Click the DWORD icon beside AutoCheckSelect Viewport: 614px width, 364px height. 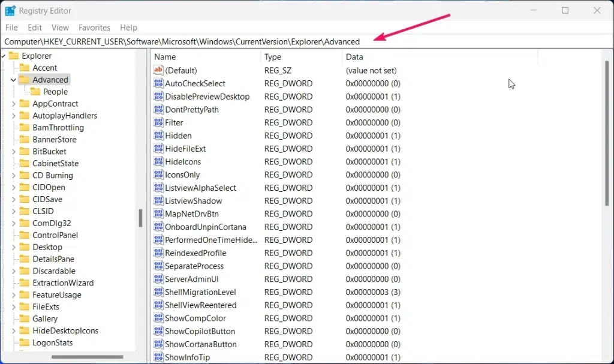[x=158, y=83]
